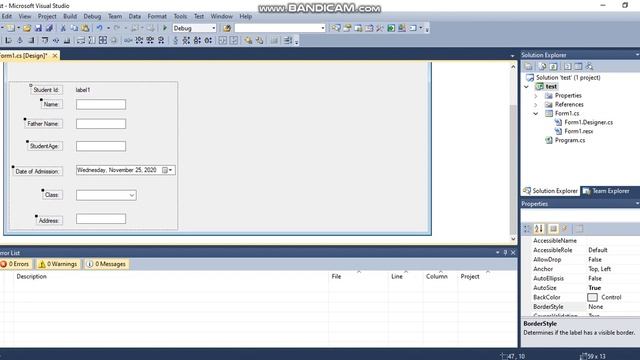Click the Anchor property value 'Top, Left'
Image resolution: width=640 pixels, height=360 pixels.
600,269
